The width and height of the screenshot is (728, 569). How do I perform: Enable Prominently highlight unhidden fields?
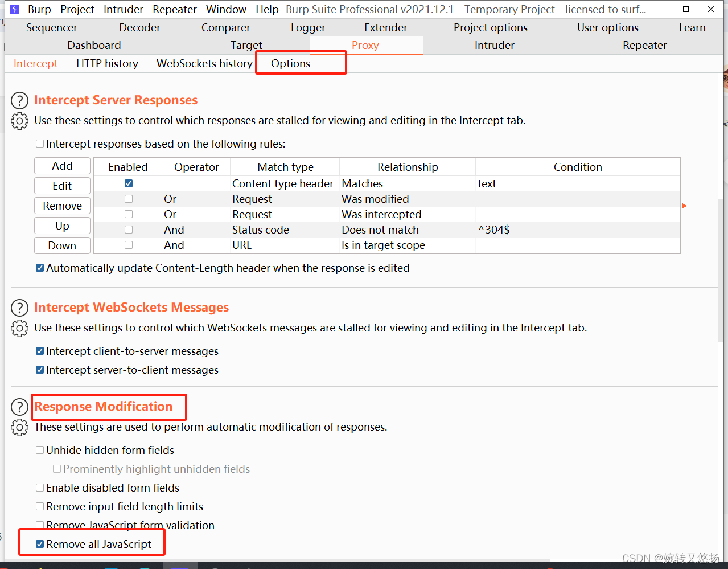coord(57,469)
